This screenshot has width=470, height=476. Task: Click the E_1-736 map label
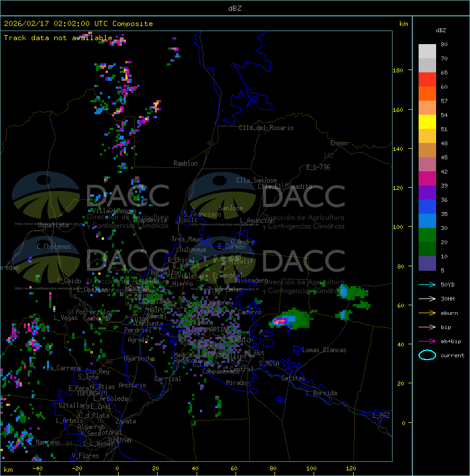[x=318, y=167]
